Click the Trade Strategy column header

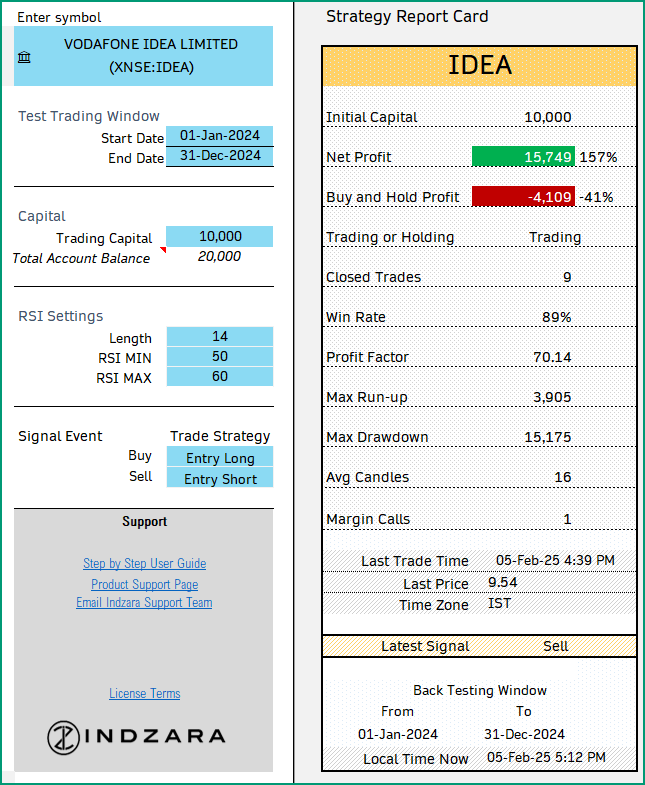(220, 437)
